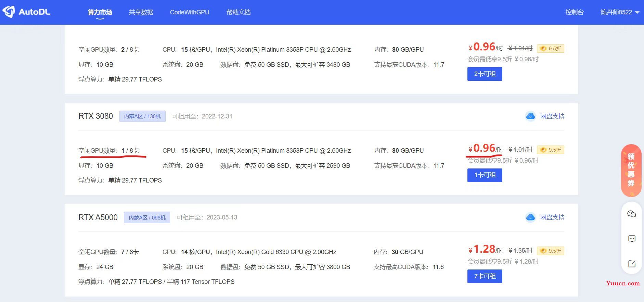Click the cloud icon on RTX 3080 card
The width and height of the screenshot is (644, 302).
click(530, 116)
